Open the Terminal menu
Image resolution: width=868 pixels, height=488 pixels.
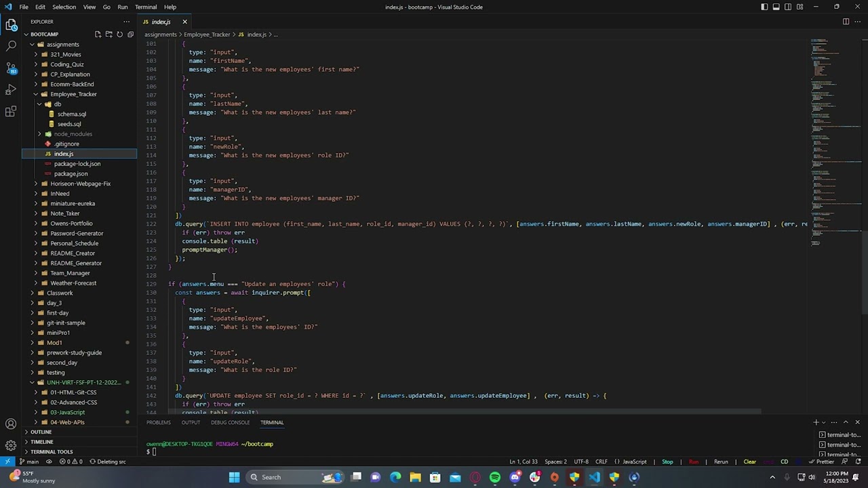[x=146, y=7]
